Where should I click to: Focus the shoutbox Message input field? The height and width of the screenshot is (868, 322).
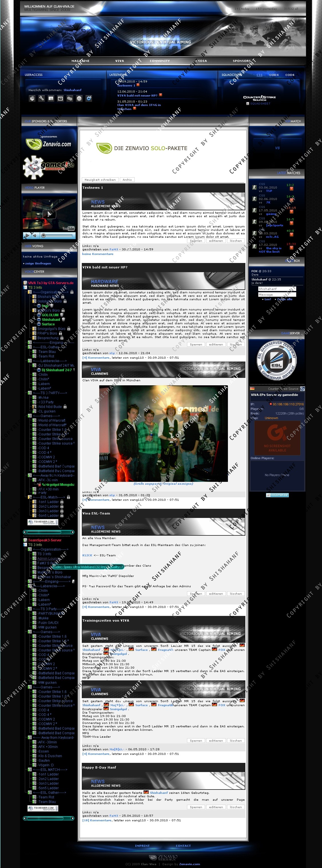[277, 294]
